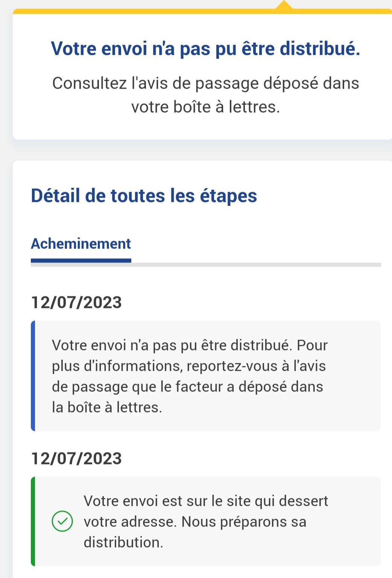Select the Acheminement tab
The width and height of the screenshot is (392, 578).
(81, 244)
